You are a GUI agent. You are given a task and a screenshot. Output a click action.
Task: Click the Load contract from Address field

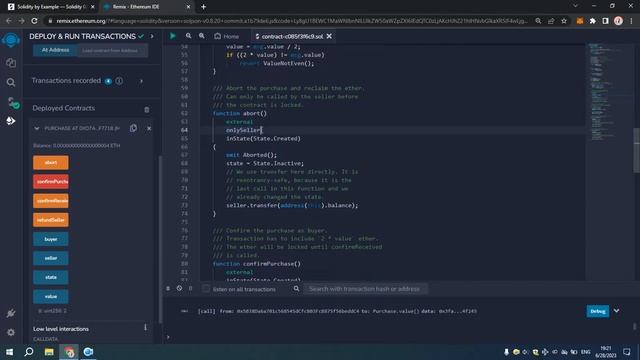tap(112, 51)
